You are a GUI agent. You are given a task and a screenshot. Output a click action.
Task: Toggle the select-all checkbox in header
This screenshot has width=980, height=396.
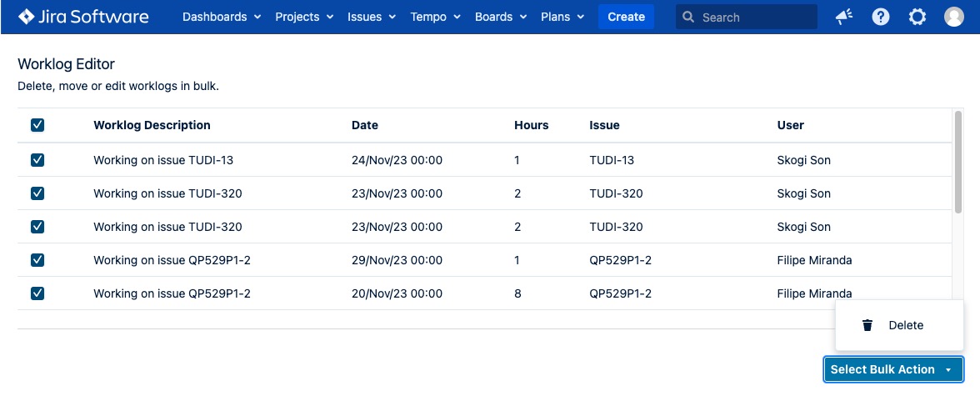[37, 125]
